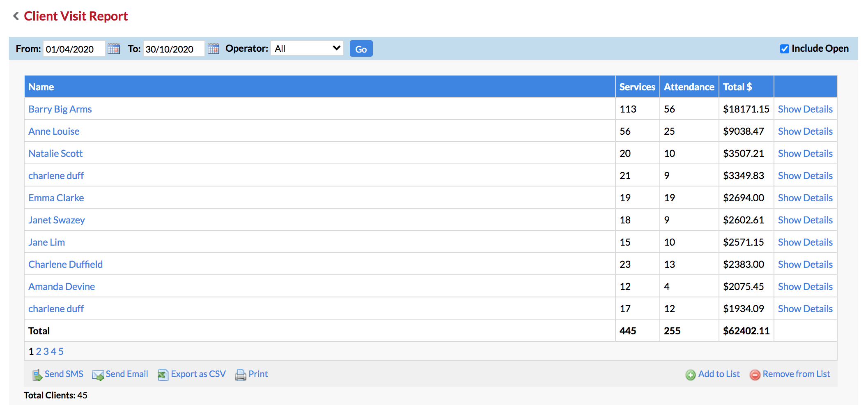
Task: Click current page number 1
Action: [31, 352]
